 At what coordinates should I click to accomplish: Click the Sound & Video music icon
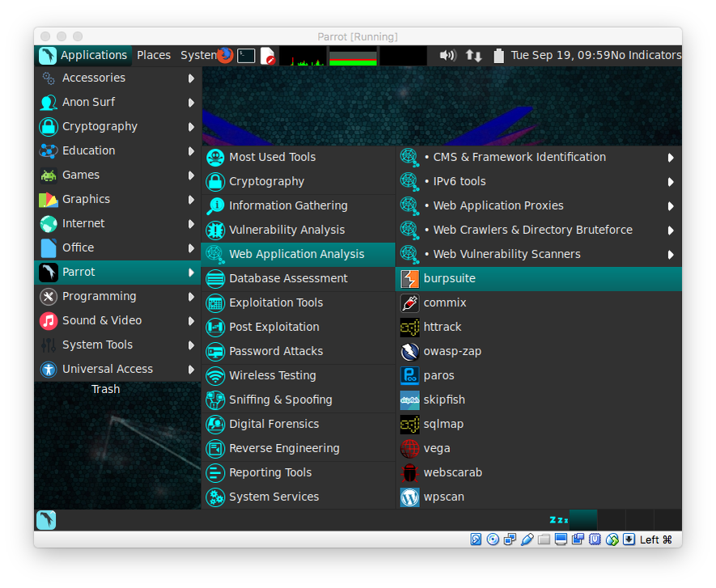(x=49, y=320)
